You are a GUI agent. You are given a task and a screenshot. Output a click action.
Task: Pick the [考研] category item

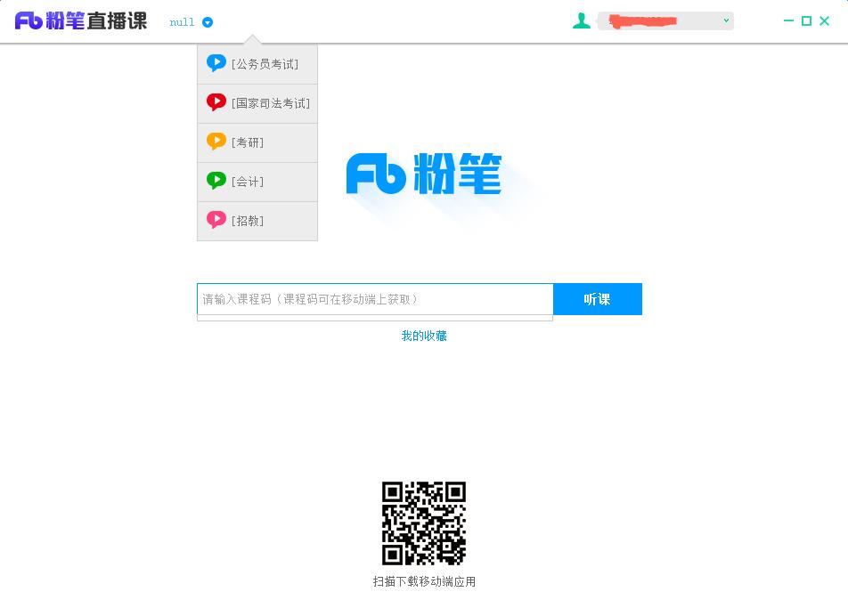[257, 142]
